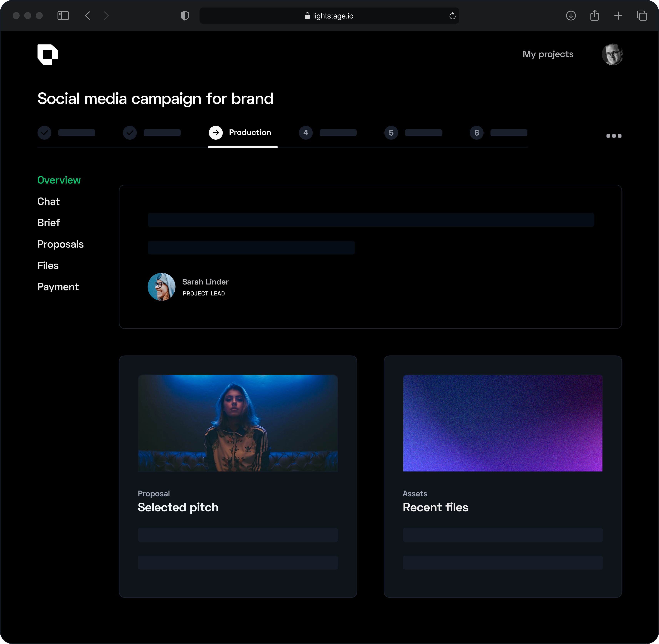Image resolution: width=659 pixels, height=644 pixels.
Task: Open the Chat section in the sidebar
Action: tap(48, 202)
